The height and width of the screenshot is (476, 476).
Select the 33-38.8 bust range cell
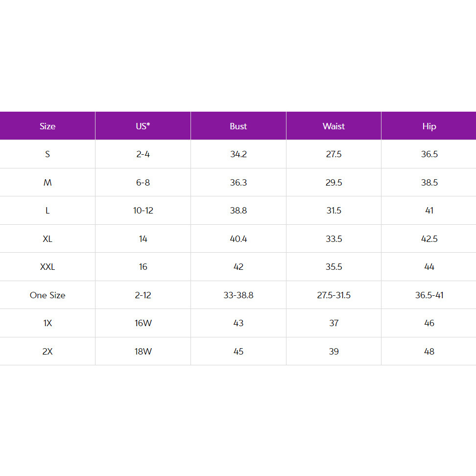point(238,295)
